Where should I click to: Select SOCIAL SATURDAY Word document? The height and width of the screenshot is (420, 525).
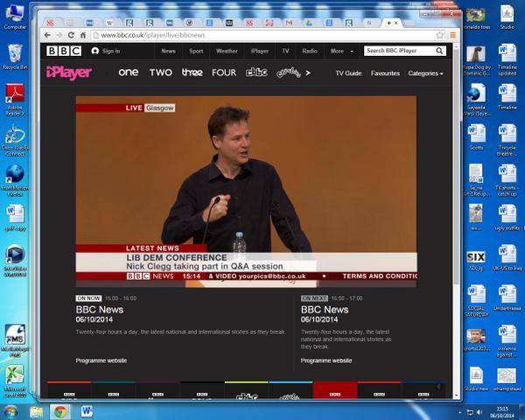click(477, 300)
